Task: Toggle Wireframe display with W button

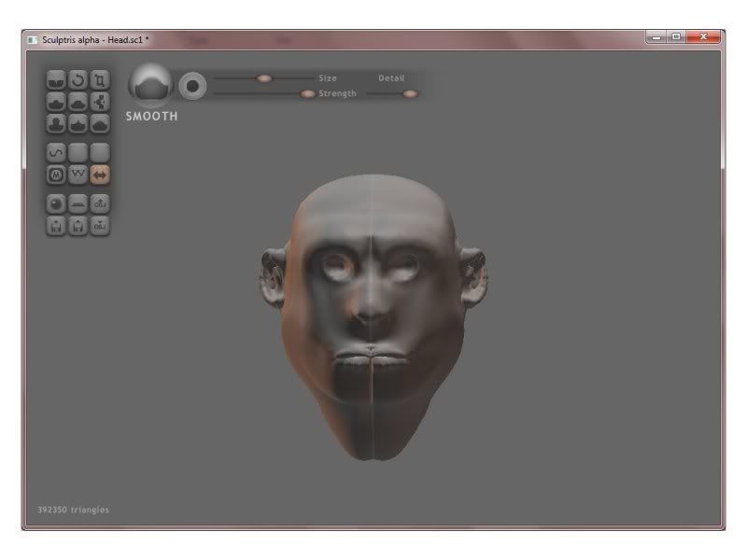Action: 78,174
